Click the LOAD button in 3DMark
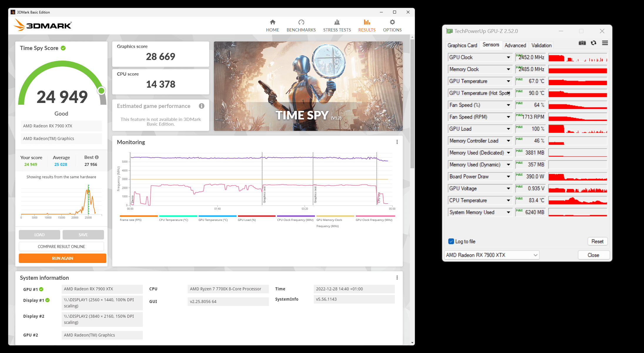 39,235
